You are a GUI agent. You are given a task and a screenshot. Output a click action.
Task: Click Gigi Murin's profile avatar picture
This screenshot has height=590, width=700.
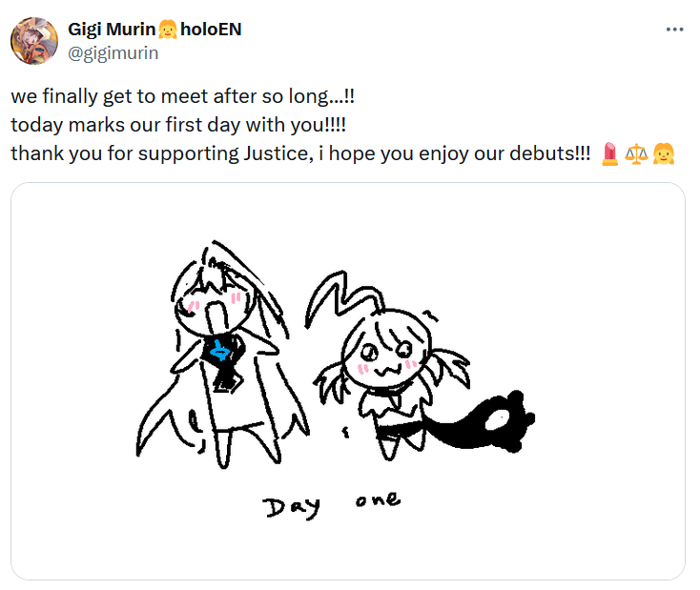(x=34, y=41)
